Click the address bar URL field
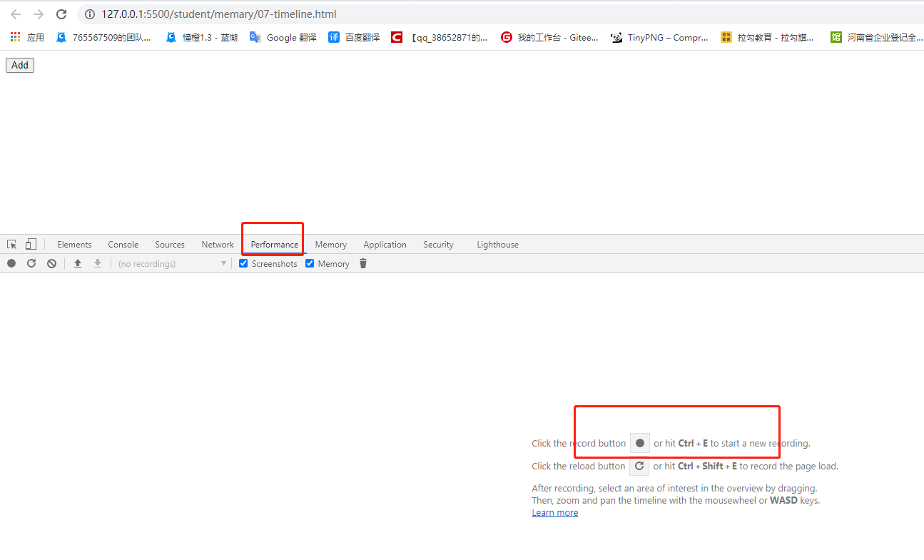Screen dimensions: 924x560 [x=499, y=14]
